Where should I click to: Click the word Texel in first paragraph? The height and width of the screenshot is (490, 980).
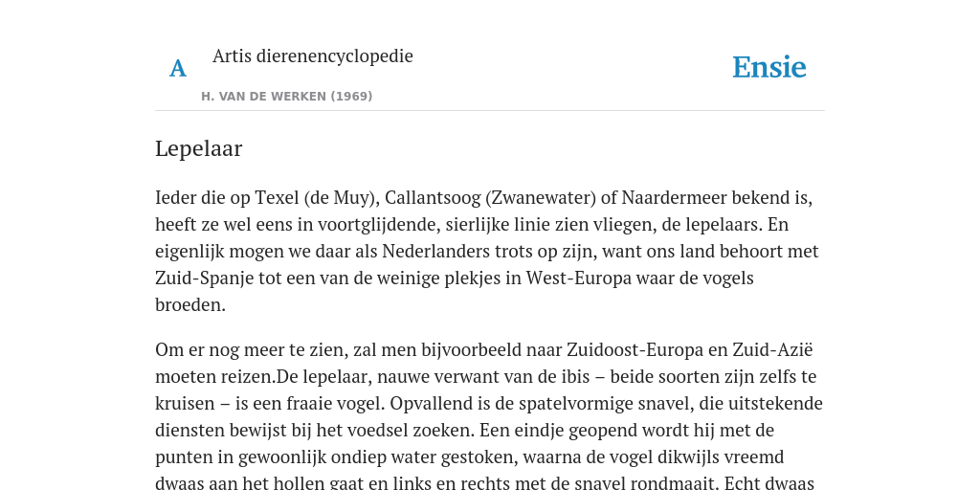[277, 197]
